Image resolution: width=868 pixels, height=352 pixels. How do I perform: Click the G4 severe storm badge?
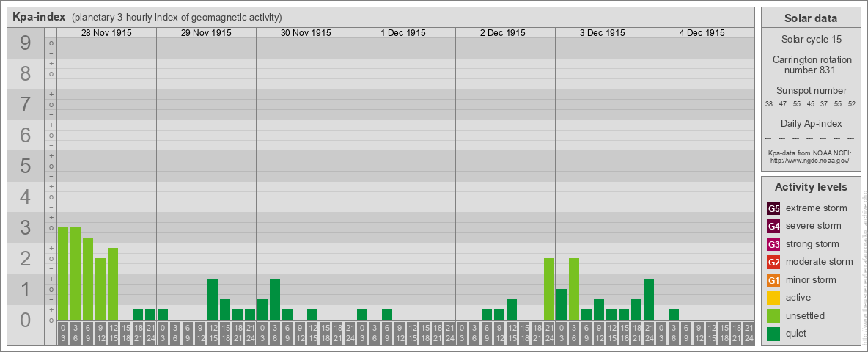(773, 226)
